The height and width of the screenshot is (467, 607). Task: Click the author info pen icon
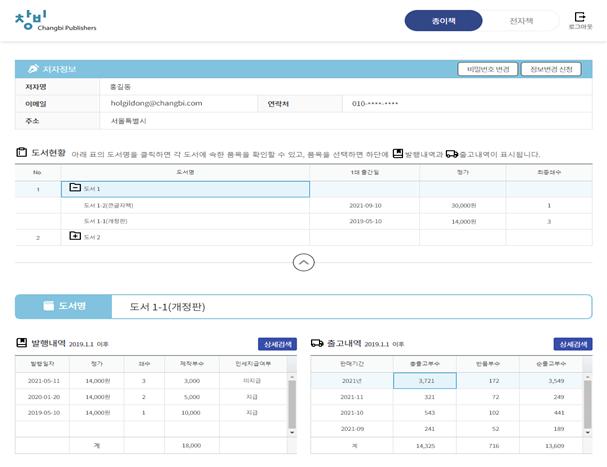point(33,69)
